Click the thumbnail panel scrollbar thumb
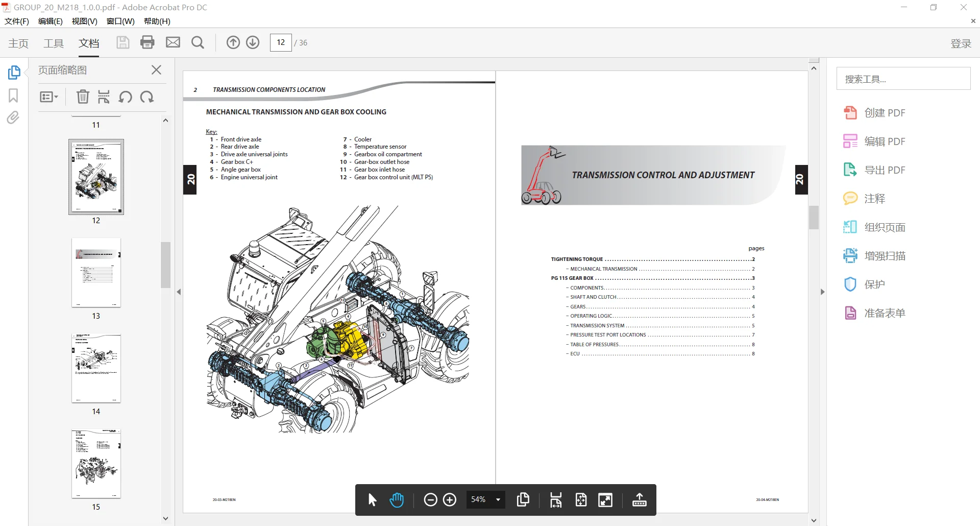 pyautogui.click(x=165, y=265)
